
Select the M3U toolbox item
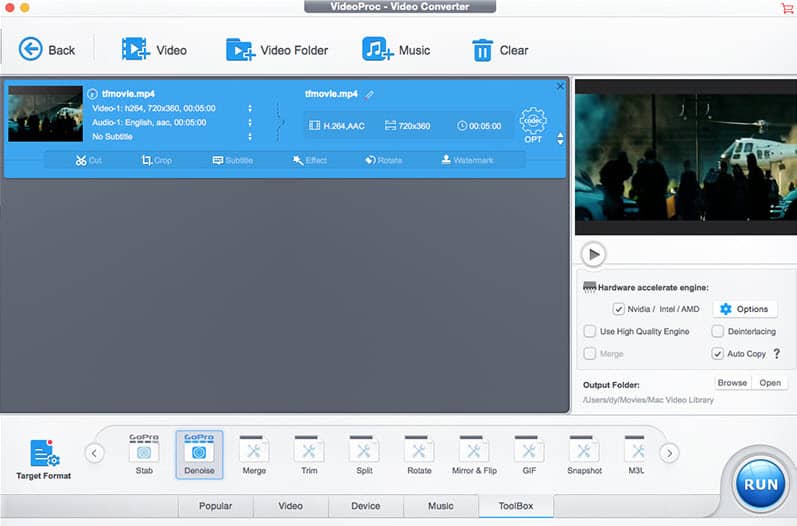(636, 454)
